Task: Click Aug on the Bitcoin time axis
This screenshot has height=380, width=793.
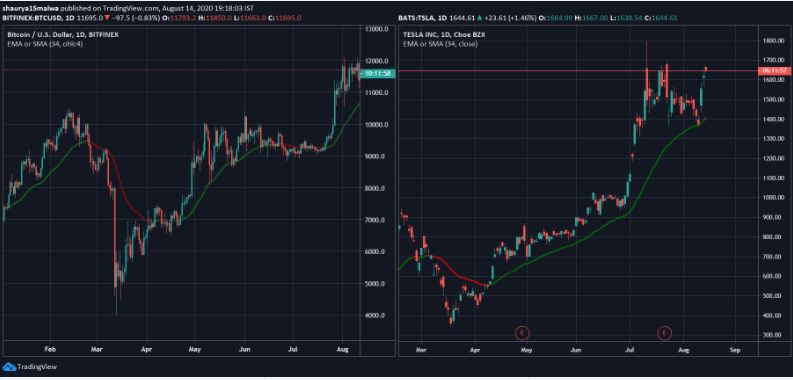Action: tap(343, 349)
